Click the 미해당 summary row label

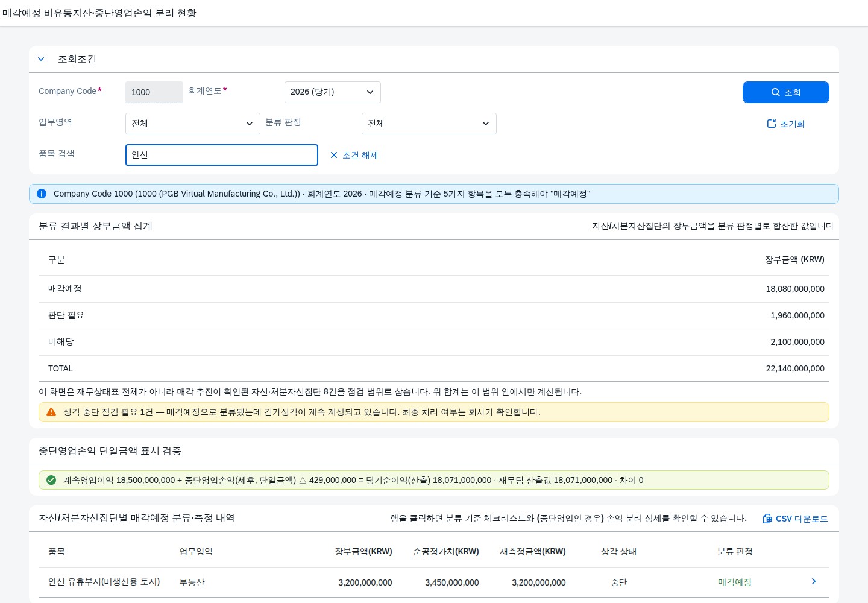61,342
